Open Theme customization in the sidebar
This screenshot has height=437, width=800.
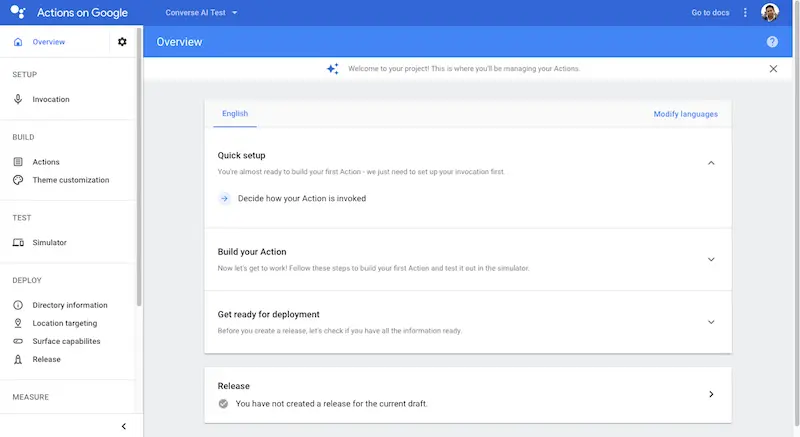pos(71,180)
